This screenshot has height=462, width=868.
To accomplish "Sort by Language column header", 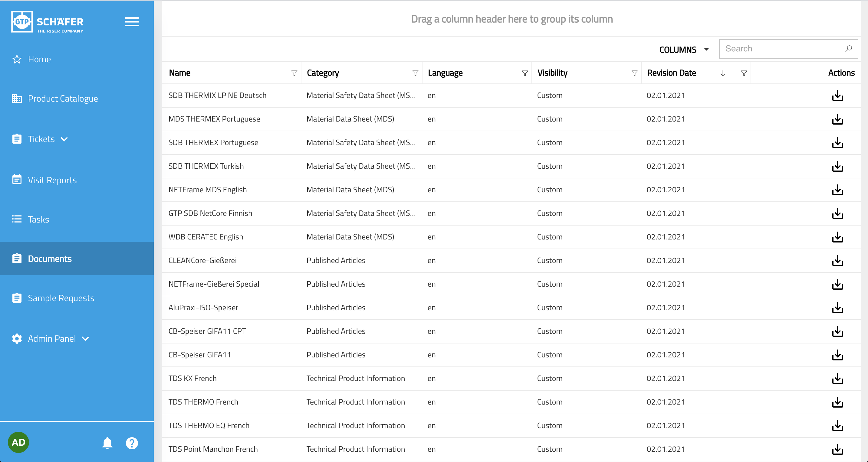I will tap(445, 73).
